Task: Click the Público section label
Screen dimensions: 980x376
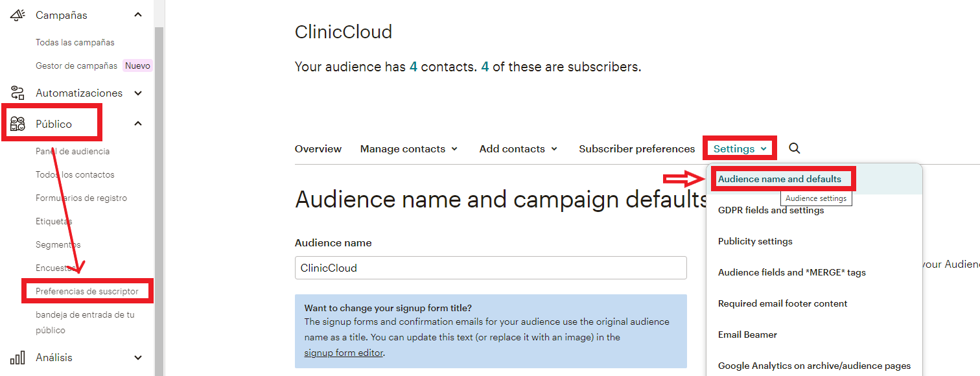Action: click(x=54, y=124)
